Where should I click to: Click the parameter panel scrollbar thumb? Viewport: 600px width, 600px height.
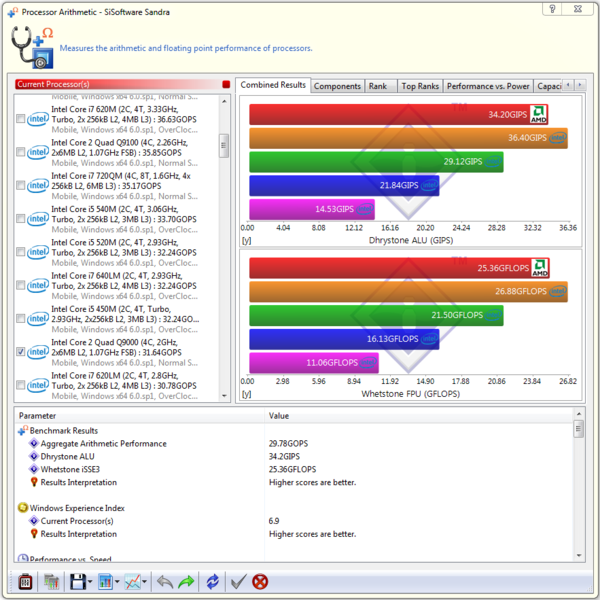(x=579, y=429)
